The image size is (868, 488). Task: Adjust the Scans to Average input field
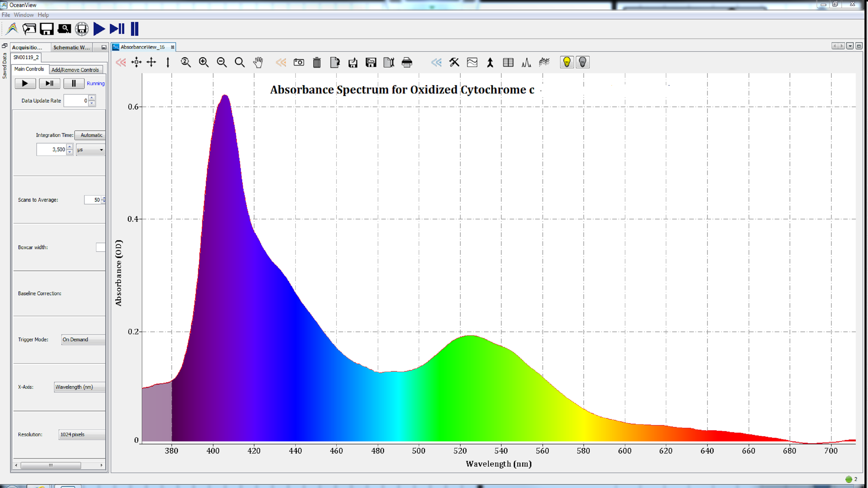coord(92,199)
